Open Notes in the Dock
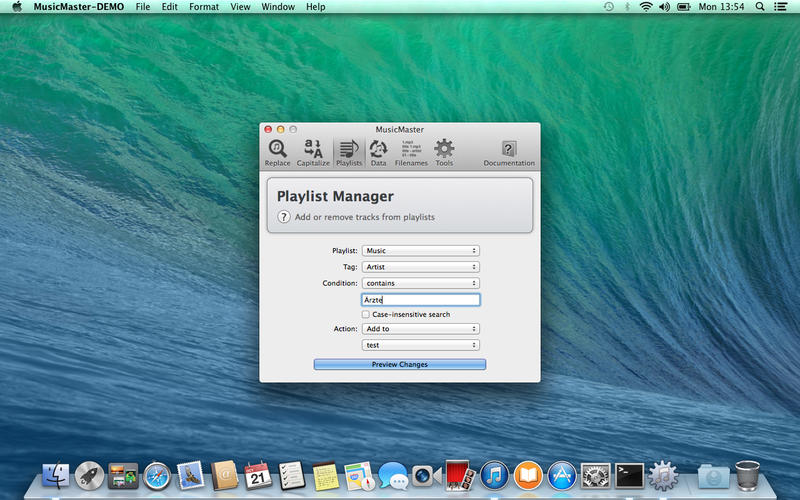800x500 pixels. click(326, 476)
